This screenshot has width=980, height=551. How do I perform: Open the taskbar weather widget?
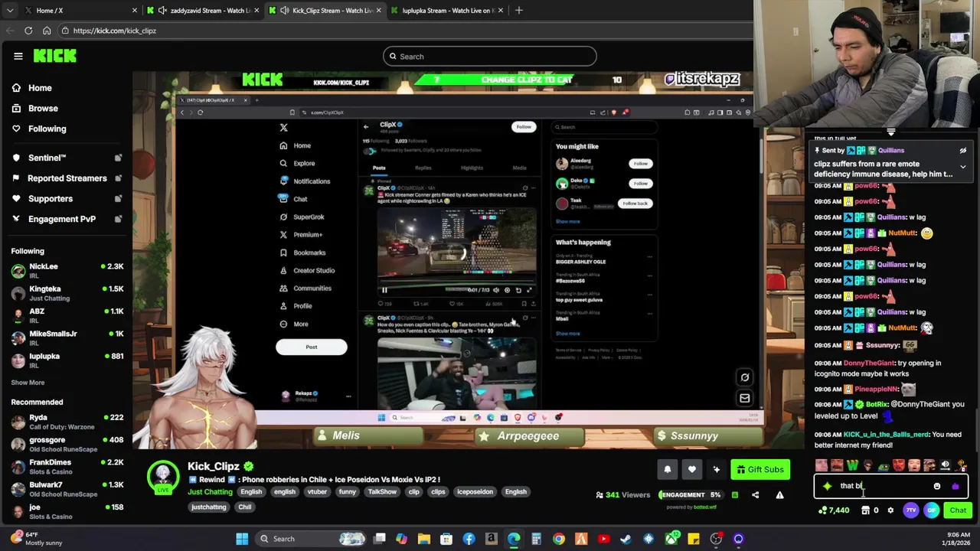tap(35, 539)
